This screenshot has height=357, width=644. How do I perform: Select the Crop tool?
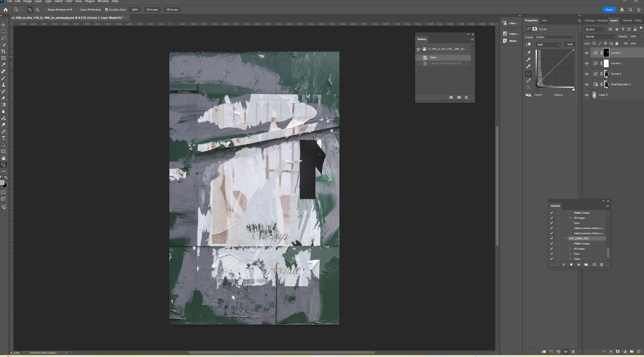[x=4, y=51]
